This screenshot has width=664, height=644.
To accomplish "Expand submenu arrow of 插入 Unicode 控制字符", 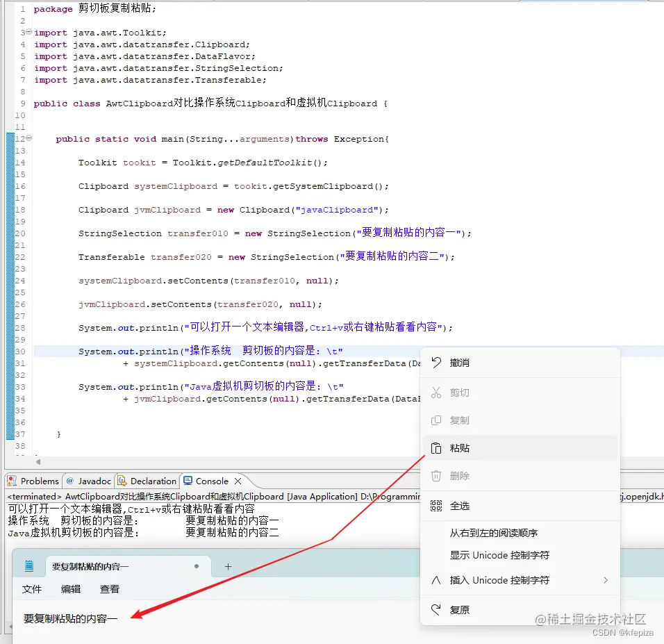I will click(x=606, y=580).
